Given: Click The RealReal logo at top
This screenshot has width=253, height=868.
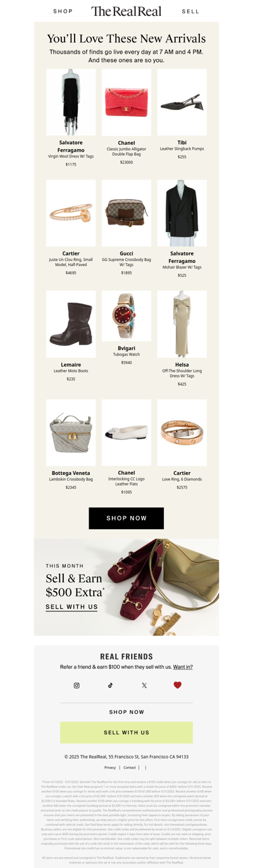Looking at the screenshot, I should pyautogui.click(x=126, y=11).
